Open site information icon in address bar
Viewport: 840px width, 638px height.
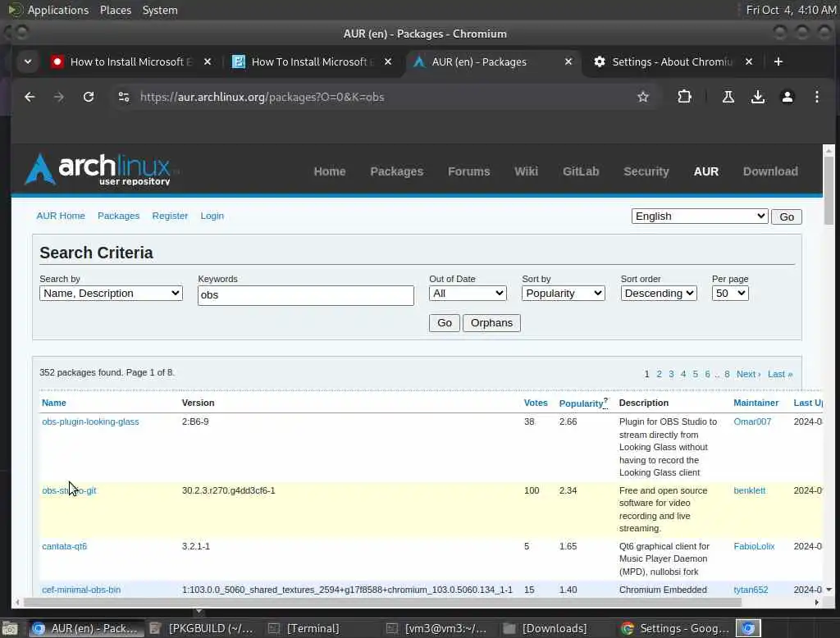point(124,97)
